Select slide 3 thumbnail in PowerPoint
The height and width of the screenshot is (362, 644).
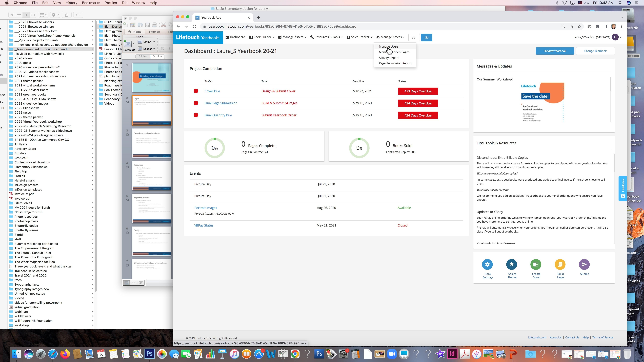click(151, 143)
